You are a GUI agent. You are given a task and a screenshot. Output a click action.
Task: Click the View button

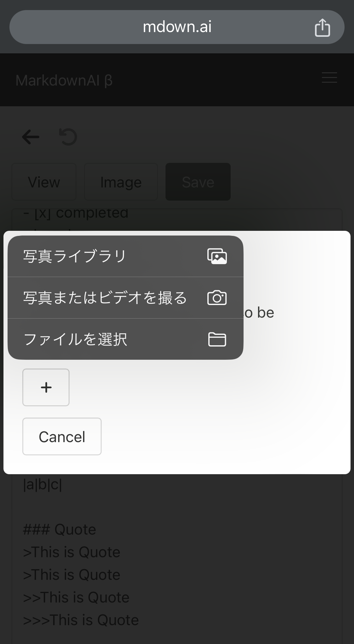pyautogui.click(x=44, y=182)
